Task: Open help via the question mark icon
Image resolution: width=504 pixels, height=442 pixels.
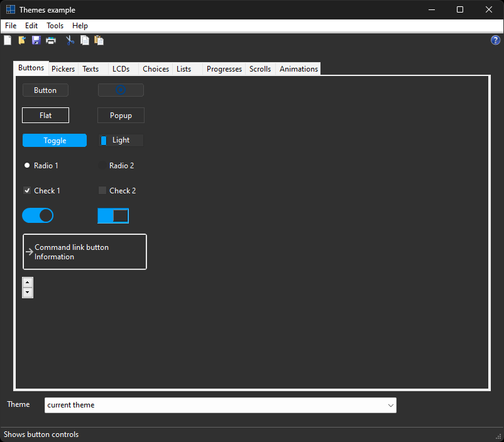Action: point(495,40)
